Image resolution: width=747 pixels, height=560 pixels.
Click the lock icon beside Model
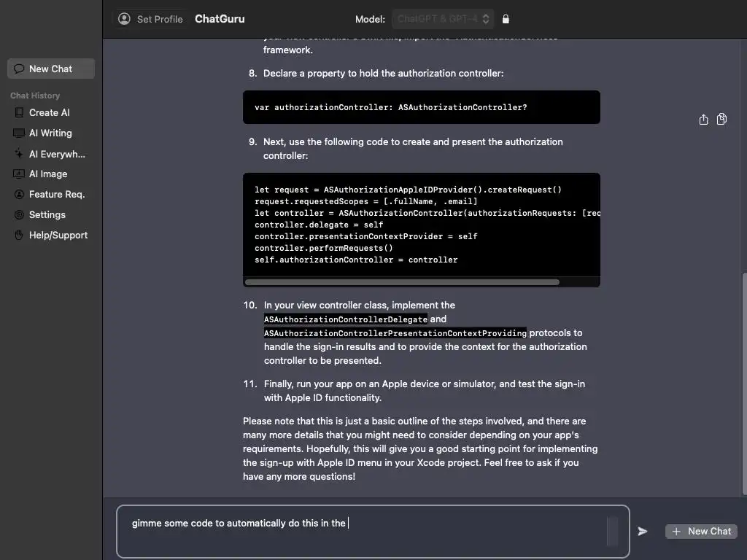pyautogui.click(x=506, y=19)
